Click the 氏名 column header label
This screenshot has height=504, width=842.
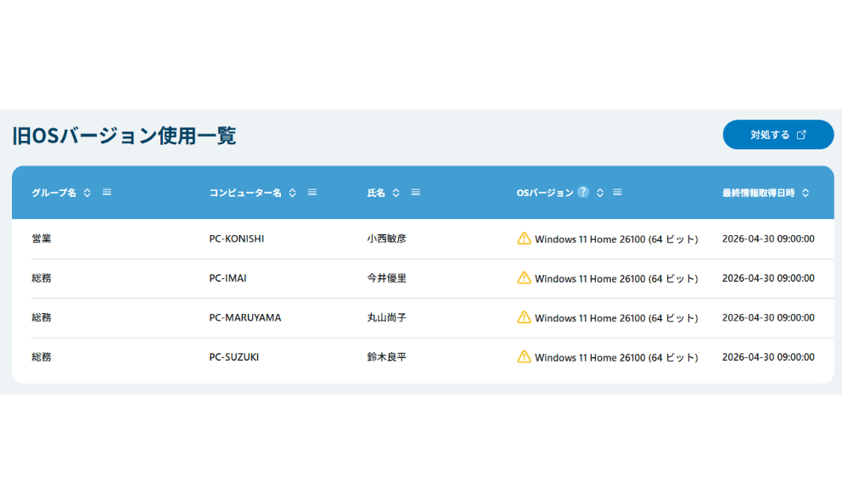click(376, 193)
